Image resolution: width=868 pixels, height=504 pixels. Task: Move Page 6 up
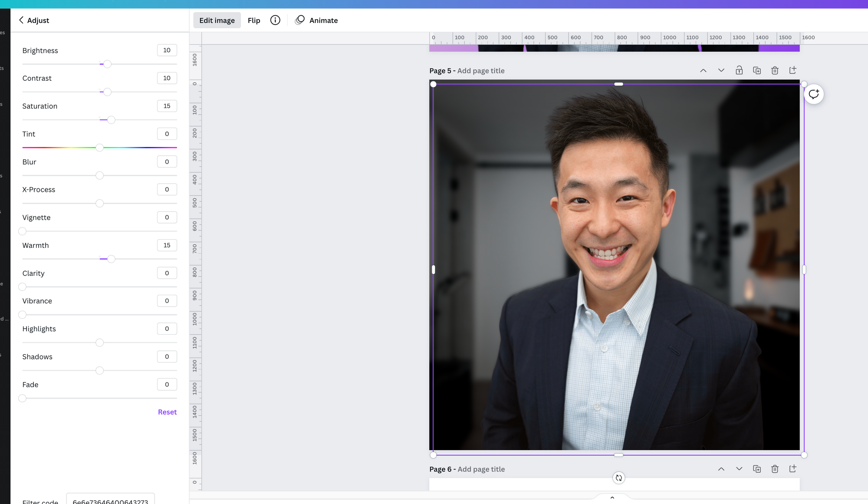click(x=721, y=469)
